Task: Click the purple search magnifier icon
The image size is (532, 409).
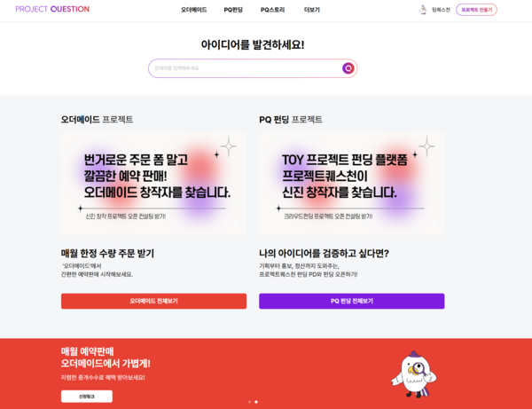Action: [348, 68]
